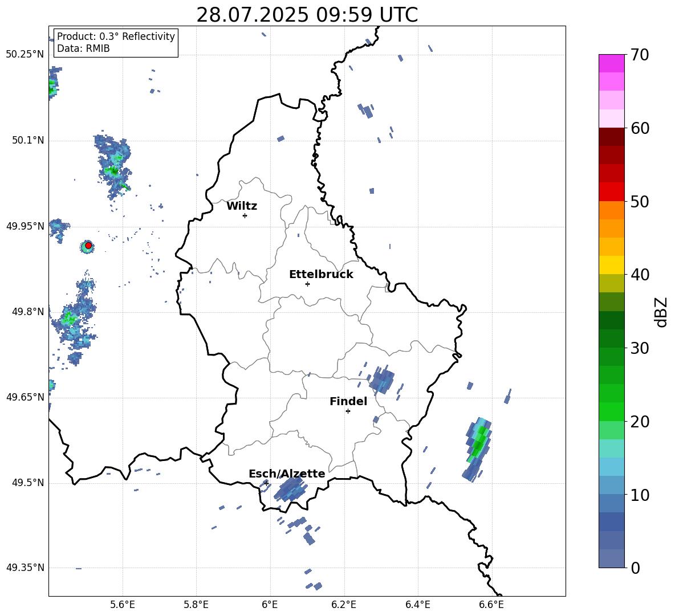Click the 49.8°N latitude label
This screenshot has width=675, height=616.
pos(28,312)
